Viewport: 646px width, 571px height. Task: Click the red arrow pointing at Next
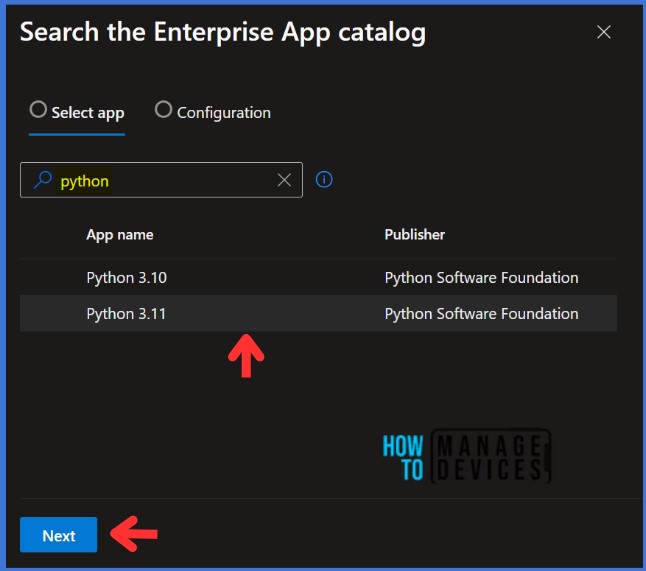tap(134, 534)
